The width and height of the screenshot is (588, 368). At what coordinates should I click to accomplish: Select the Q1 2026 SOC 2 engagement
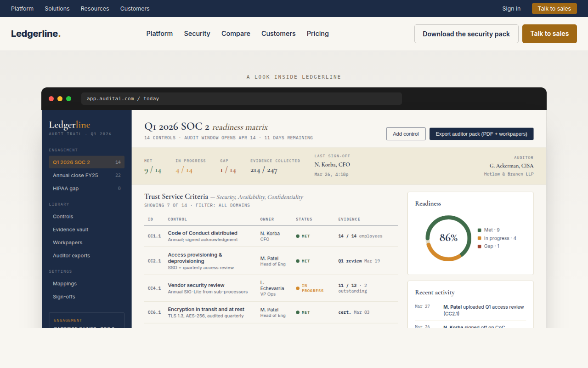(86, 162)
